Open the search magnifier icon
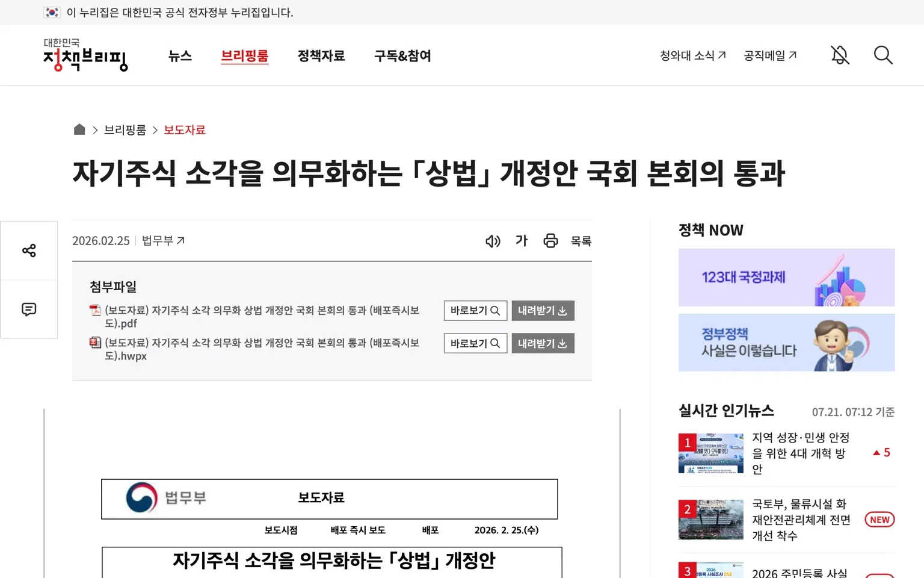The width and height of the screenshot is (924, 578). point(882,55)
